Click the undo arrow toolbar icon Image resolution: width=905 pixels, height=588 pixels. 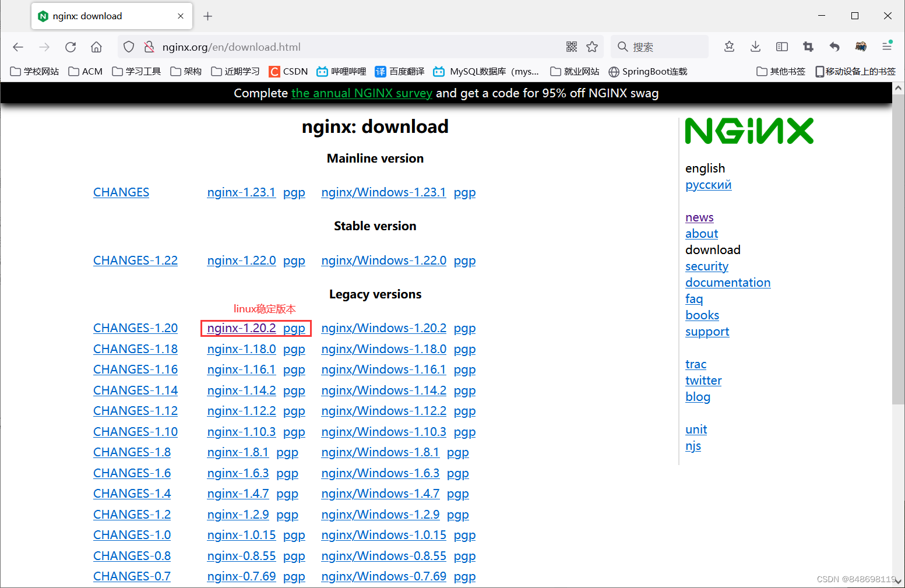click(834, 47)
